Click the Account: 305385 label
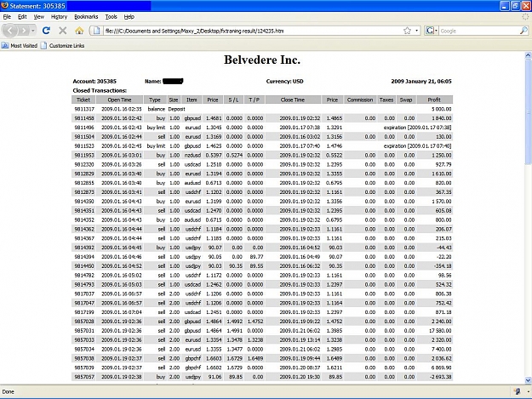The width and height of the screenshot is (532, 399). point(94,82)
